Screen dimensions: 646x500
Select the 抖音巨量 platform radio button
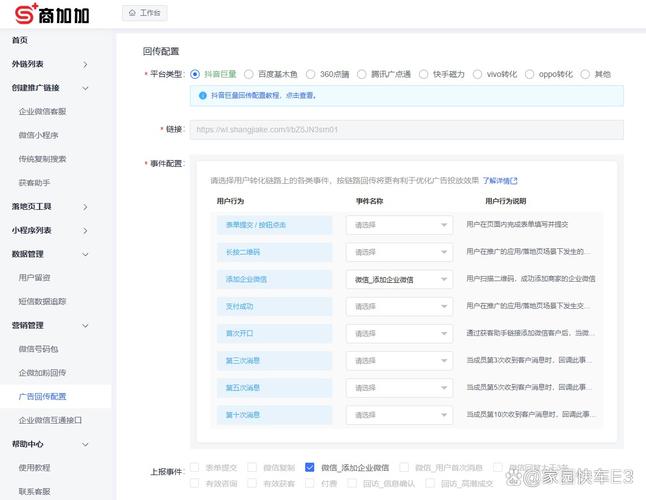(x=195, y=74)
